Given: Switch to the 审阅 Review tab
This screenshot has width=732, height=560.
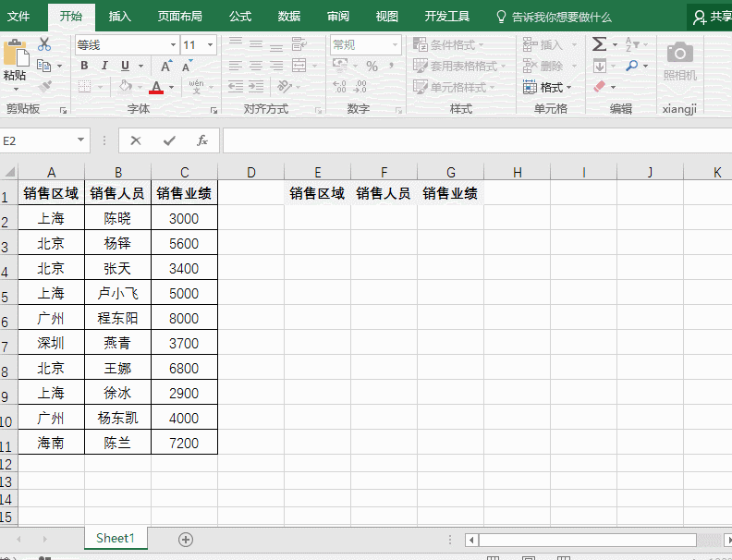Looking at the screenshot, I should pos(338,17).
